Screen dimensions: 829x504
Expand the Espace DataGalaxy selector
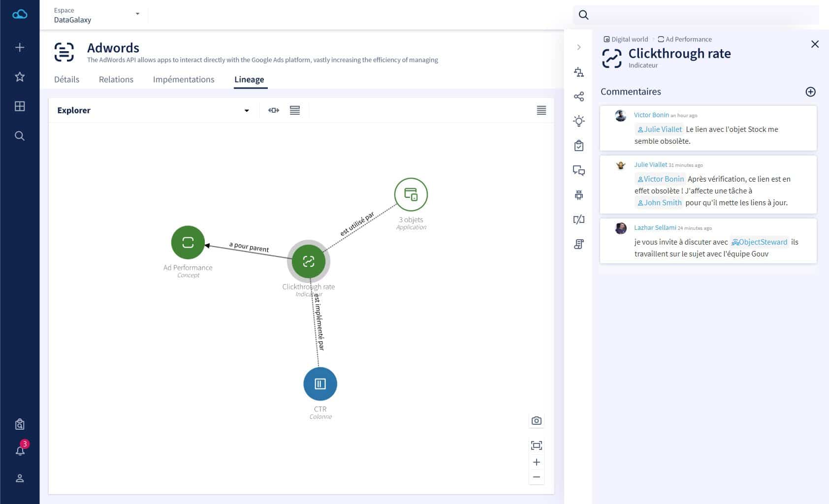tap(137, 14)
